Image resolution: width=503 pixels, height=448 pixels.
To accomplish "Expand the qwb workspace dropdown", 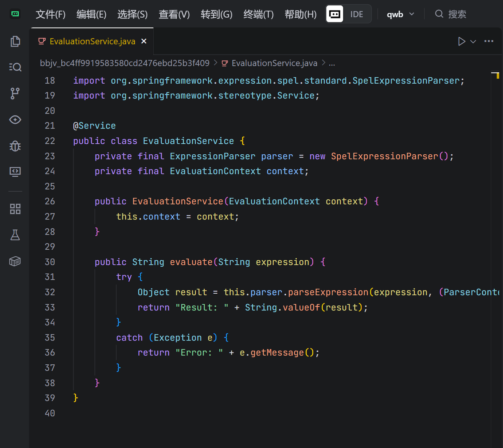I will 400,14.
